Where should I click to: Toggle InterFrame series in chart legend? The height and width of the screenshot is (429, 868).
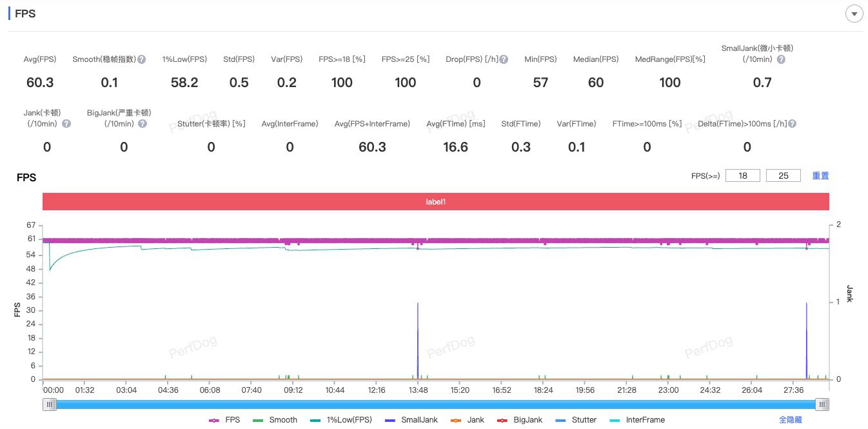pyautogui.click(x=636, y=420)
